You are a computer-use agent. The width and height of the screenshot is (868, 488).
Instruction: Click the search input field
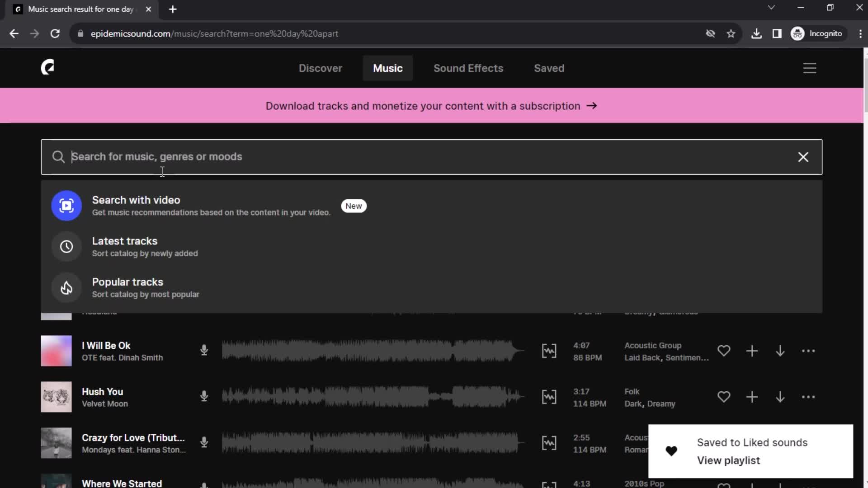(x=434, y=156)
